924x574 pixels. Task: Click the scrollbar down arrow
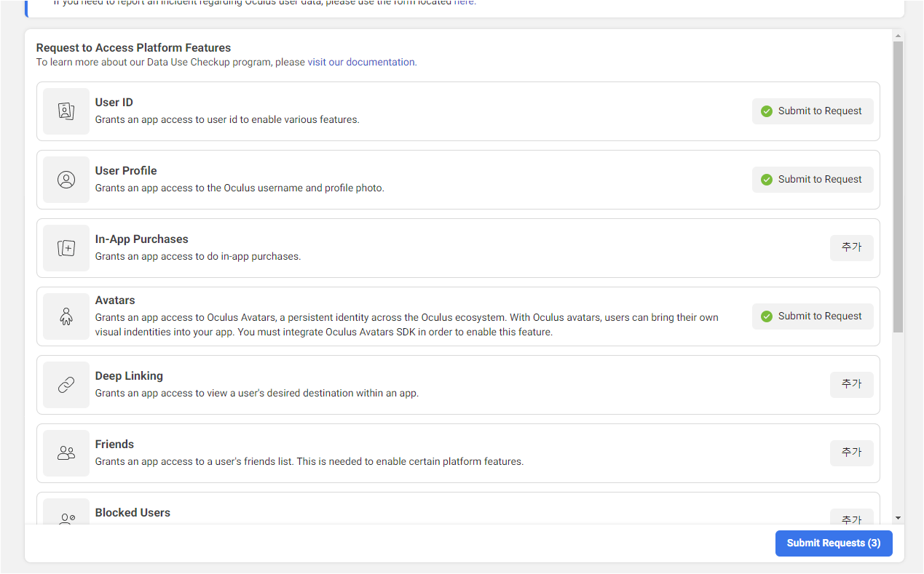point(898,518)
